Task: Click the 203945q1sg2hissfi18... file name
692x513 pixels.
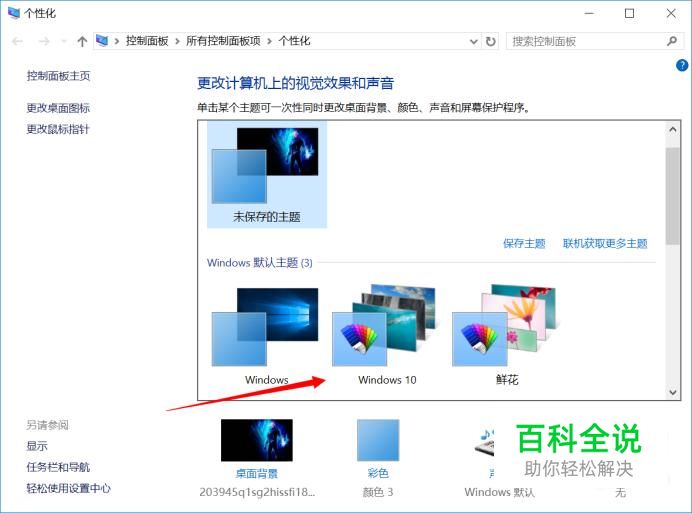Action: tap(257, 492)
